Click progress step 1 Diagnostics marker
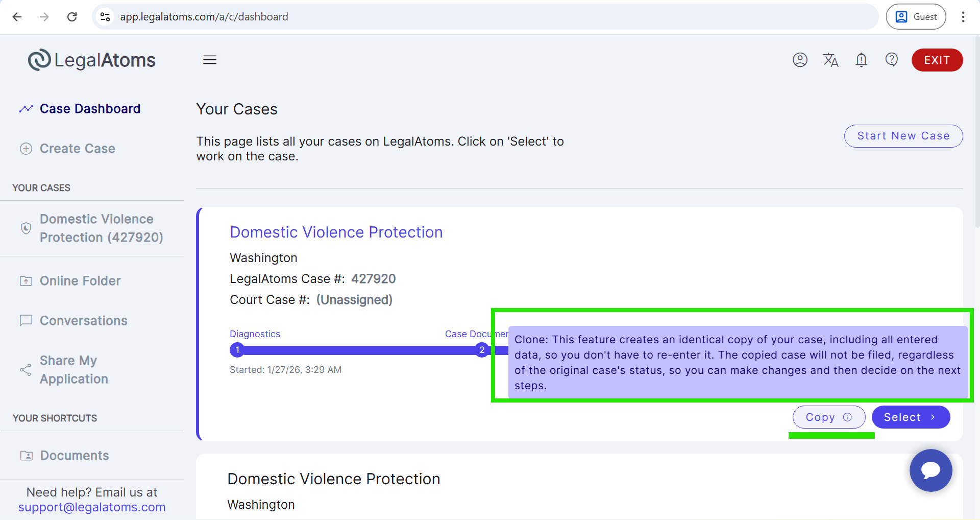Image resolution: width=980 pixels, height=520 pixels. coord(237,350)
